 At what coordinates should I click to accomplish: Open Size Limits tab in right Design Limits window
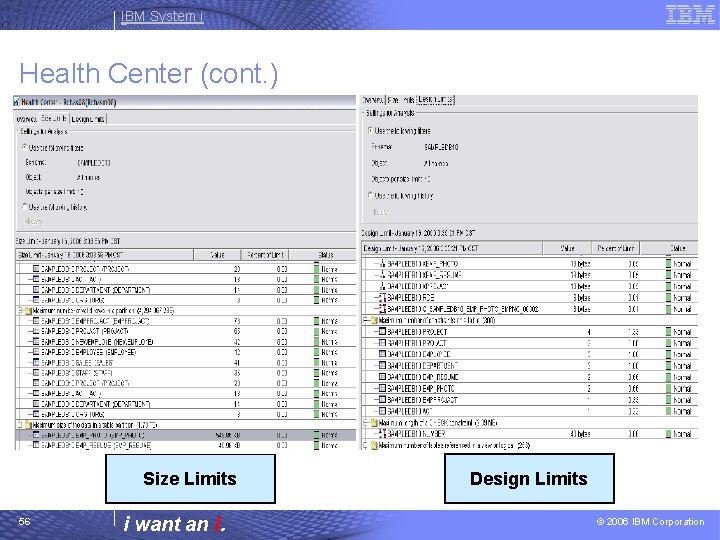tap(401, 100)
